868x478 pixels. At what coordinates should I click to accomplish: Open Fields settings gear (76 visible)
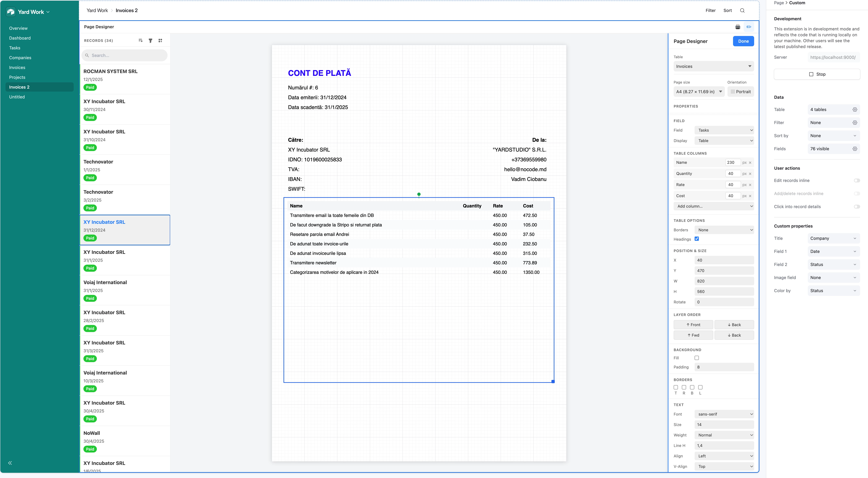[855, 149]
